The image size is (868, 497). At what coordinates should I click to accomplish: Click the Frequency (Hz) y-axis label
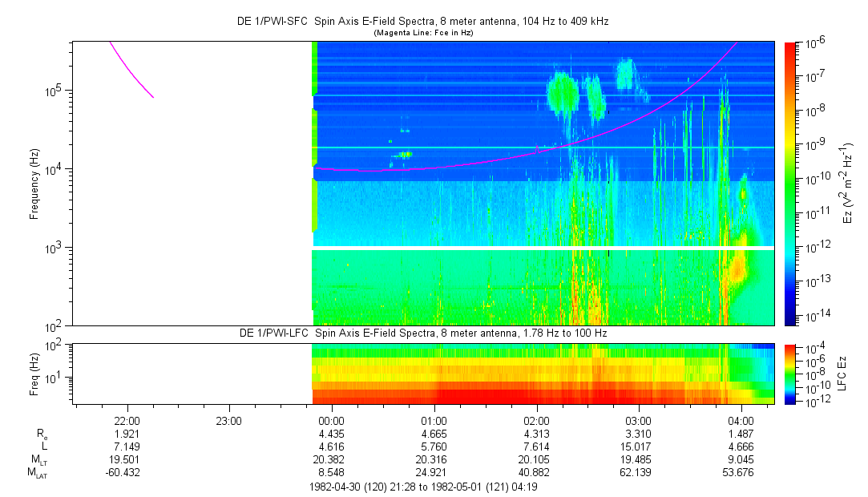pos(34,184)
